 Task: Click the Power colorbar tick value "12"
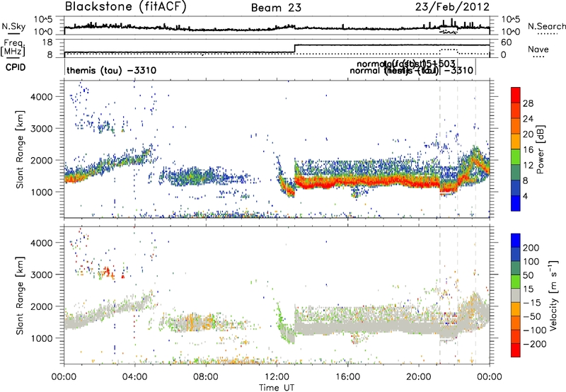click(528, 165)
